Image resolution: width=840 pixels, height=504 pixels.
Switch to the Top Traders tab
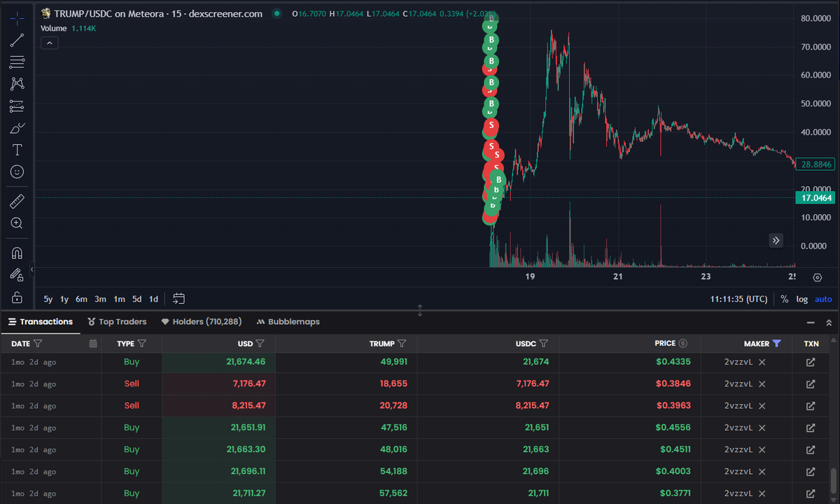[x=118, y=322]
